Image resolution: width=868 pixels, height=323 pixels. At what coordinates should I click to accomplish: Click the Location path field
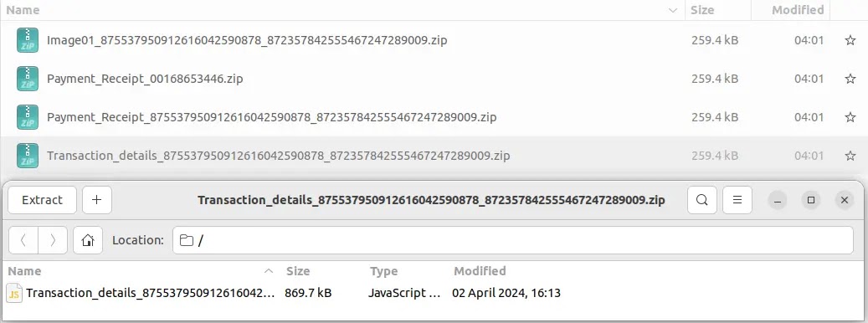(512, 240)
